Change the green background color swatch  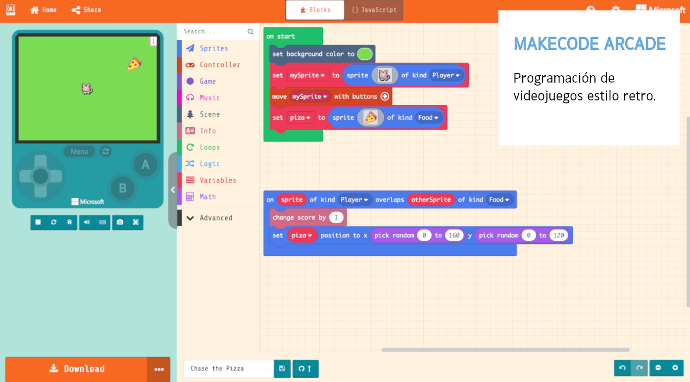(365, 54)
